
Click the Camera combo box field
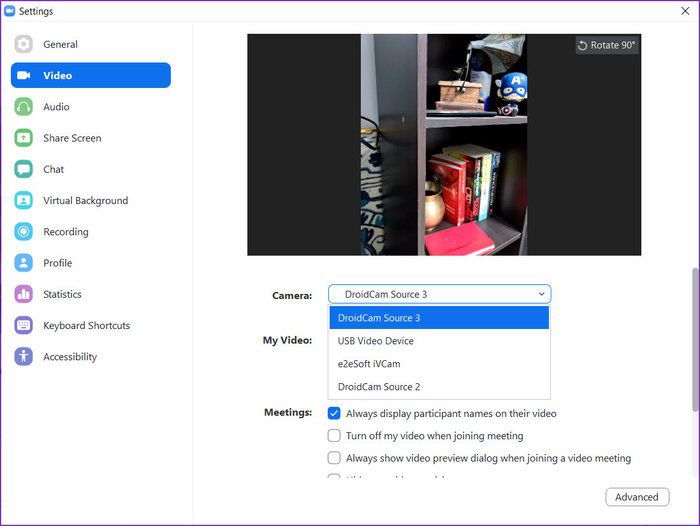point(440,294)
